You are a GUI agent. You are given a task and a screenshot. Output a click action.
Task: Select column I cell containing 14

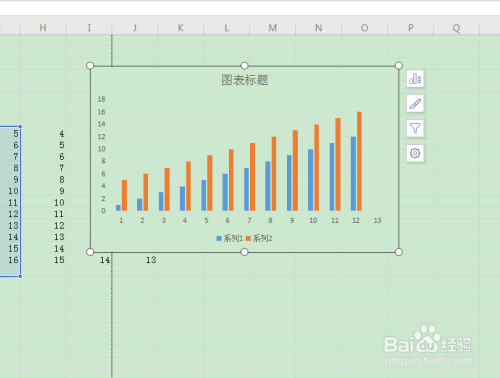click(x=89, y=260)
